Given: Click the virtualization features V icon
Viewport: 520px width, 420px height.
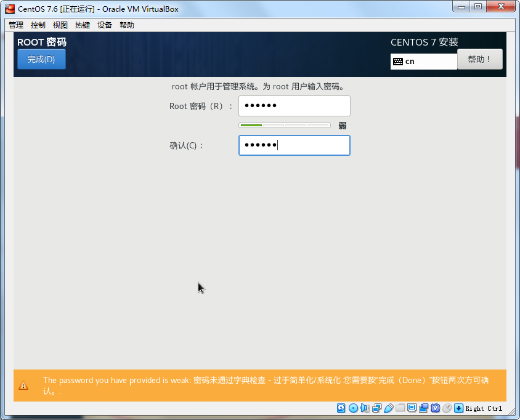Looking at the screenshot, I should coord(435,408).
